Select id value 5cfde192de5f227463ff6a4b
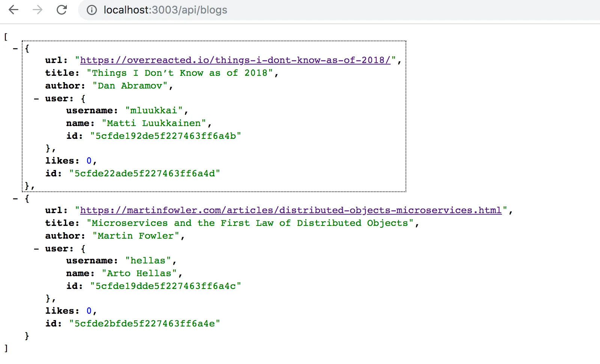This screenshot has width=600, height=364. 166,136
